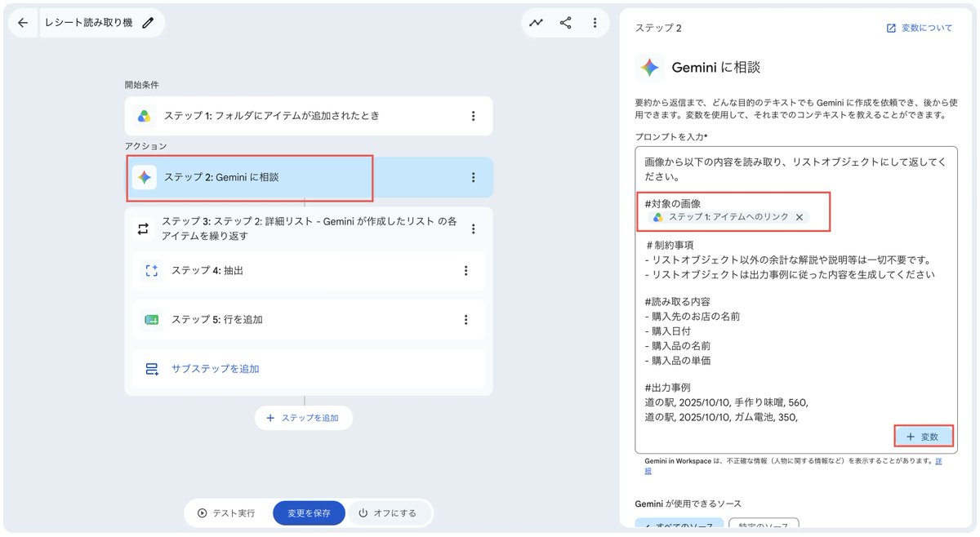Run the flow with テスト実行
Screen dimensions: 980x537
(x=226, y=513)
